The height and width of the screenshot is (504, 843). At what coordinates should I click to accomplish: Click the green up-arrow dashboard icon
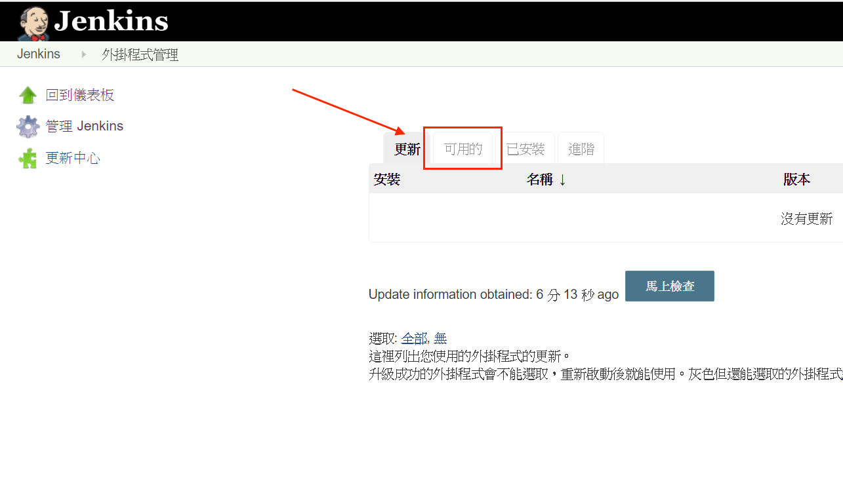[x=28, y=96]
